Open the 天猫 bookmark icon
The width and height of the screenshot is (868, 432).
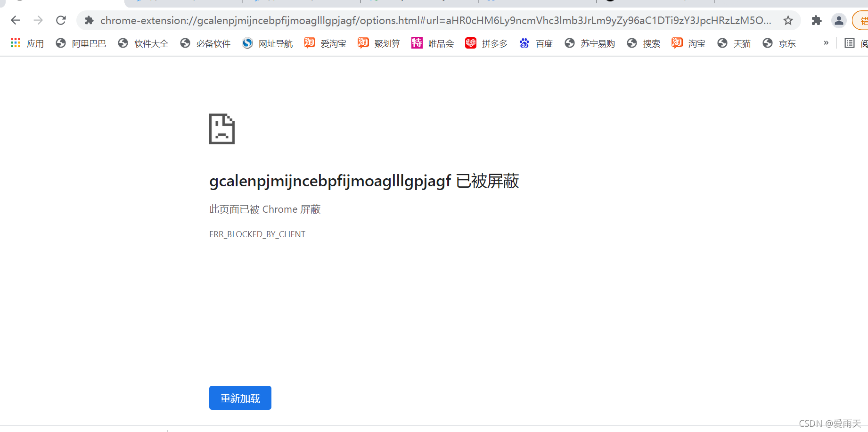click(x=722, y=43)
